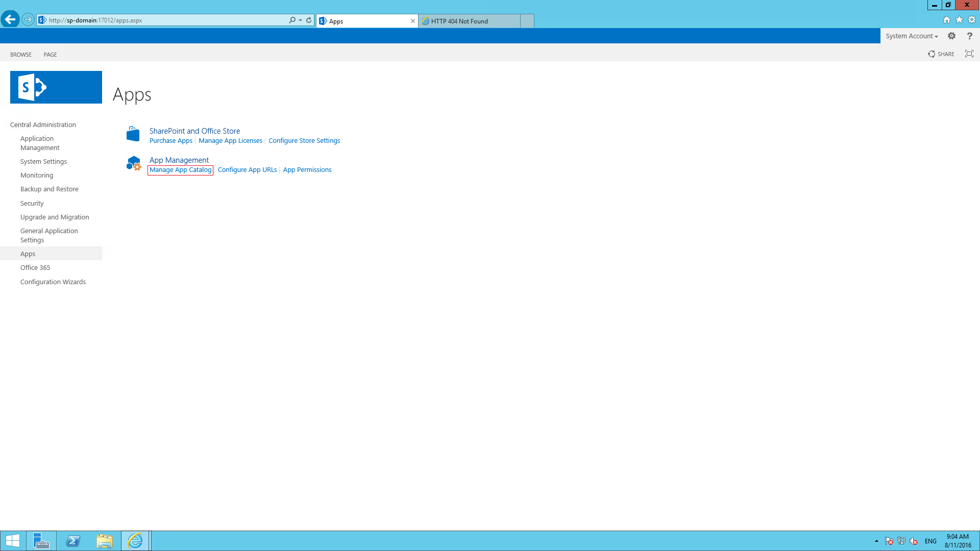Screen dimensions: 980x551
Task: Close the Apps browser tab
Action: [x=412, y=21]
